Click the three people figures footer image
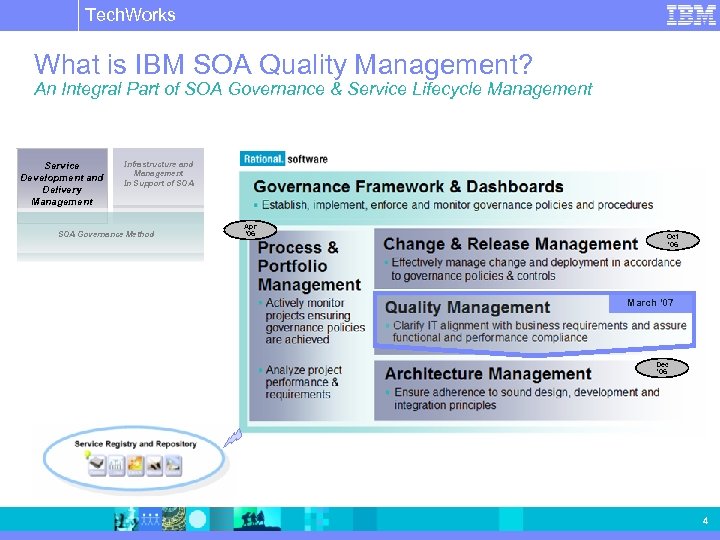720x540 pixels. click(149, 520)
